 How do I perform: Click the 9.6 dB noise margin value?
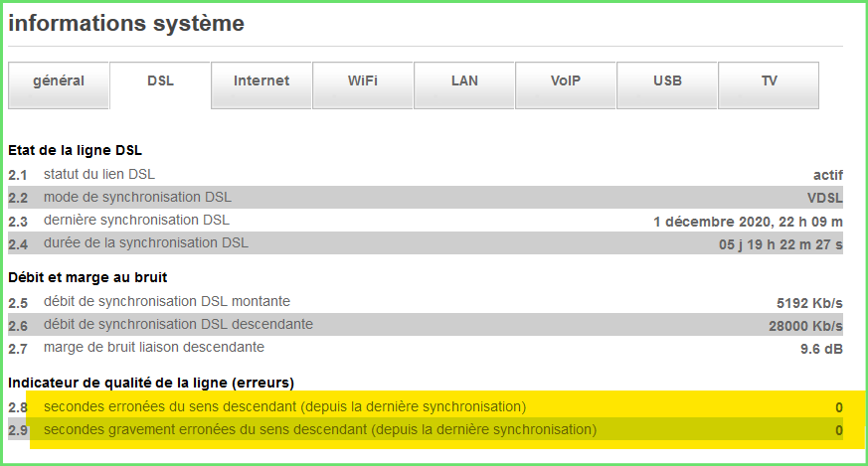[x=821, y=349]
